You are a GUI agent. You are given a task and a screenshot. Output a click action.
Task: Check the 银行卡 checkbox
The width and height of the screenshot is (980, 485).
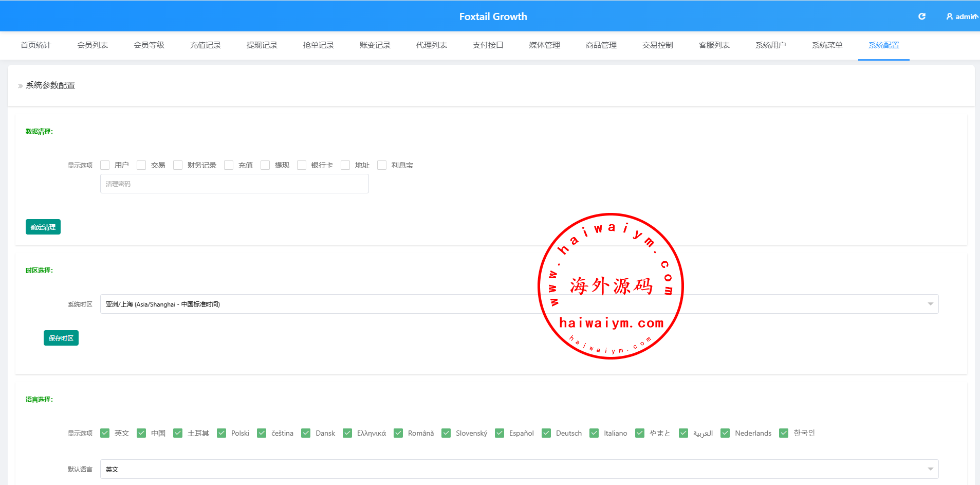(302, 165)
